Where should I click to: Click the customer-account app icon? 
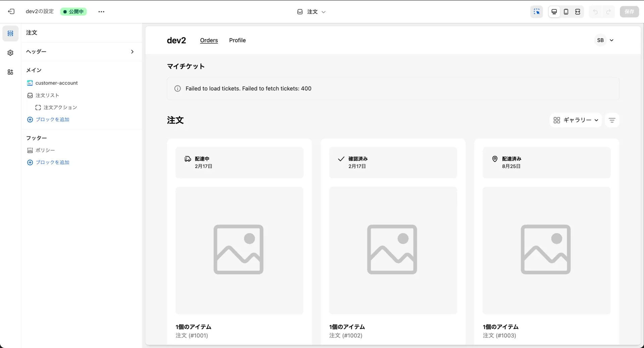30,83
